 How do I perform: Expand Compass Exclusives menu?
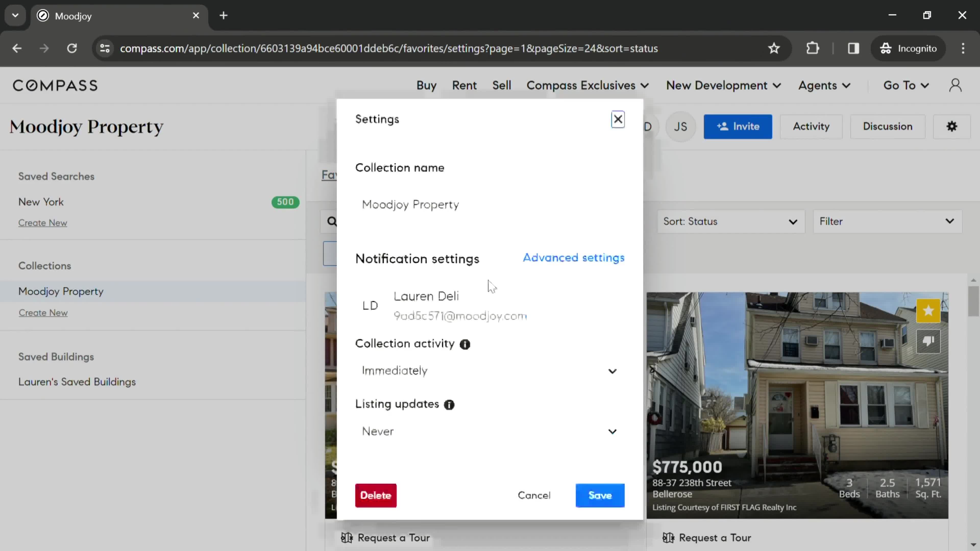[x=587, y=85]
